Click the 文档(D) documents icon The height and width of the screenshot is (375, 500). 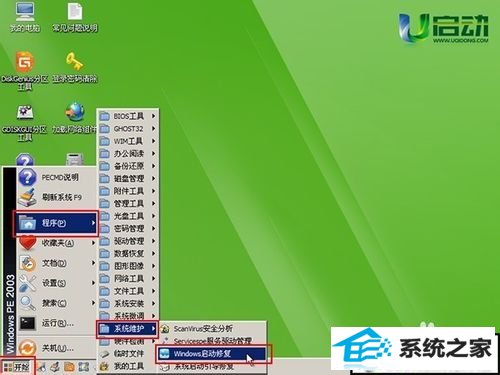tap(27, 263)
